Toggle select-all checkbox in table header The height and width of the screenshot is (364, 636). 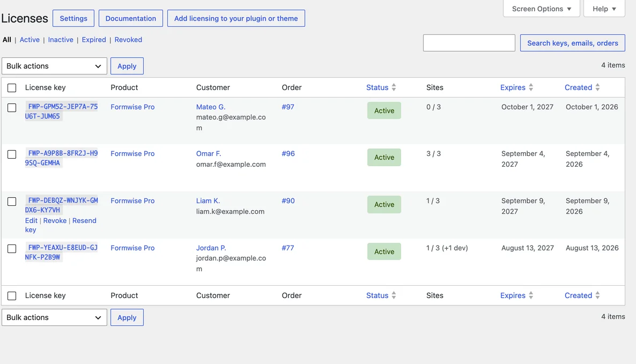(12, 87)
